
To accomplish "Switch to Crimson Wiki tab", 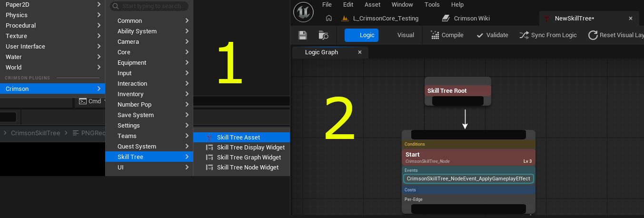I will (466, 19).
